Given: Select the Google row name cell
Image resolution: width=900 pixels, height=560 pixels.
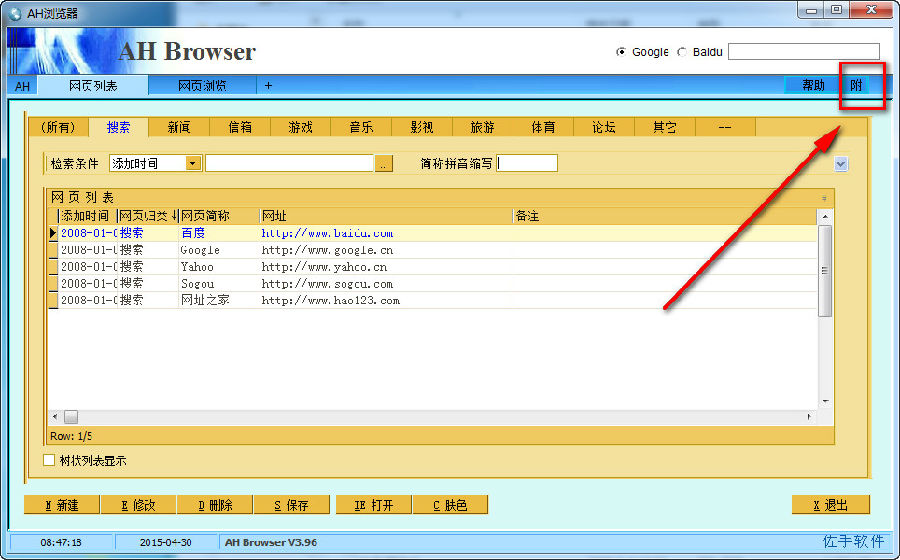Looking at the screenshot, I should 218,250.
